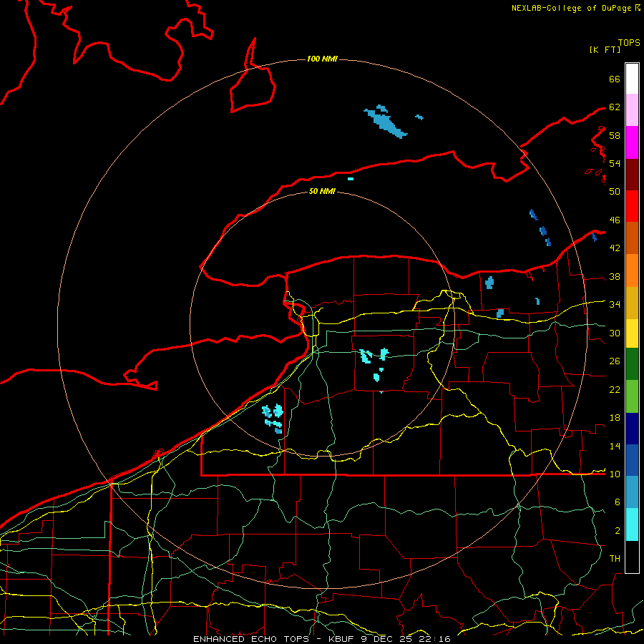Click the cyan 2 kft legend swatch
This screenshot has height=644, width=644.
coord(632,525)
